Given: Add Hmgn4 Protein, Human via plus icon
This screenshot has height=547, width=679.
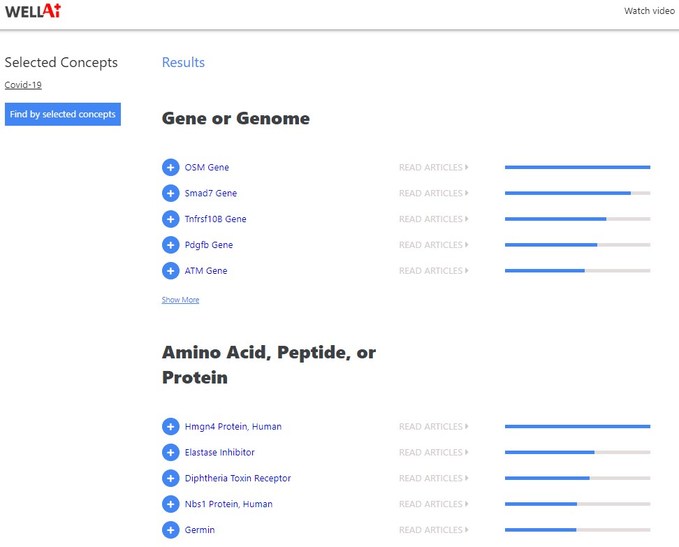Looking at the screenshot, I should (170, 427).
